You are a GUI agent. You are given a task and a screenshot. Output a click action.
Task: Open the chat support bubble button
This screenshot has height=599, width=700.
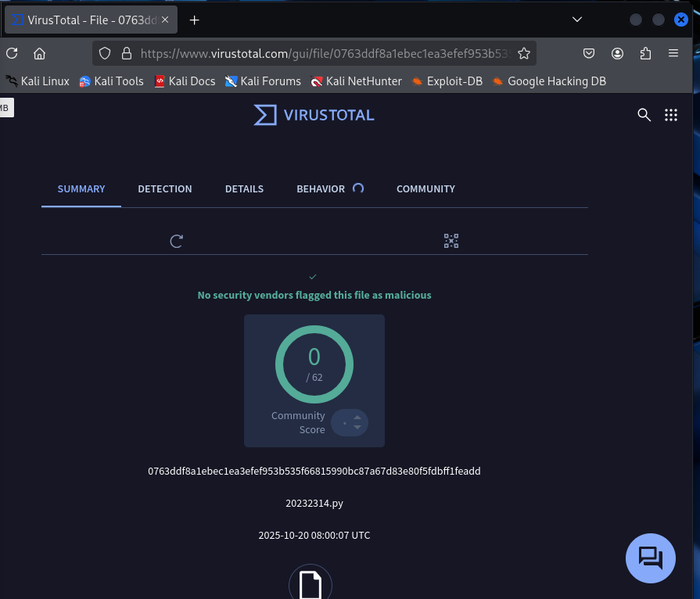pos(651,558)
